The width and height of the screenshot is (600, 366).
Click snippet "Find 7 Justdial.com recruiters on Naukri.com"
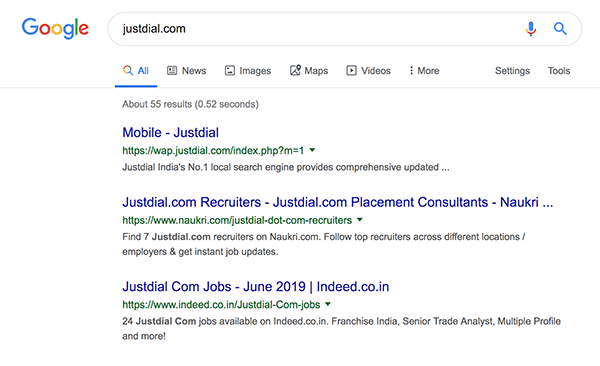tap(324, 244)
